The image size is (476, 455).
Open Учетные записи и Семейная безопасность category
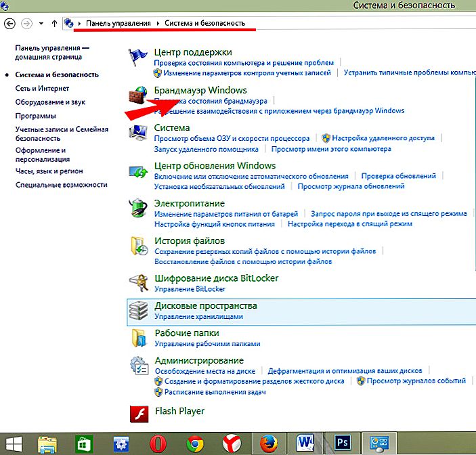click(62, 134)
